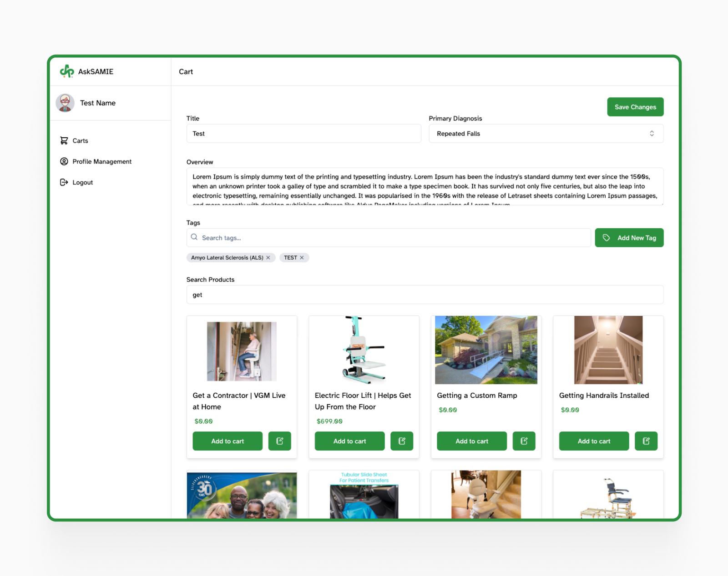This screenshot has height=576, width=728.
Task: Click the Logout icon
Action: point(64,182)
